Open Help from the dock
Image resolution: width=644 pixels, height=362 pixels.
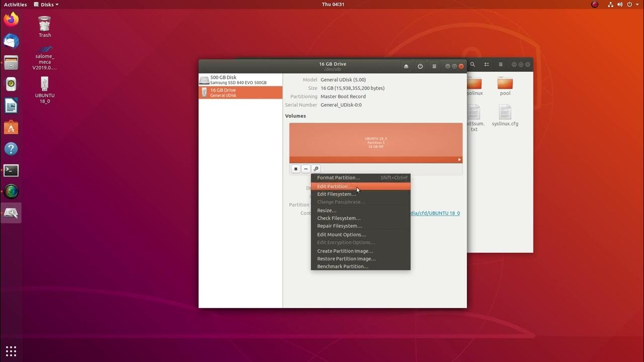pos(11,149)
